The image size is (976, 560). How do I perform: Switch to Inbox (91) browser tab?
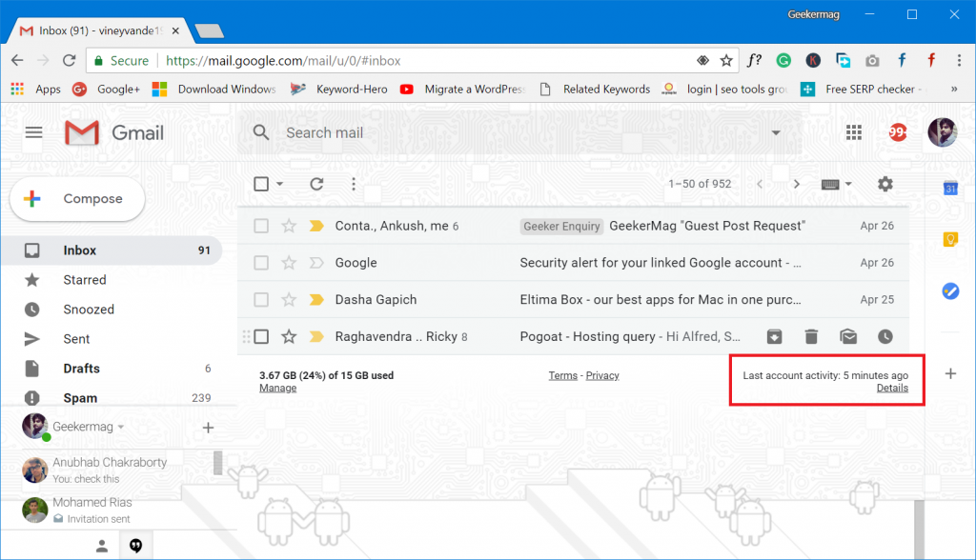coord(99,30)
